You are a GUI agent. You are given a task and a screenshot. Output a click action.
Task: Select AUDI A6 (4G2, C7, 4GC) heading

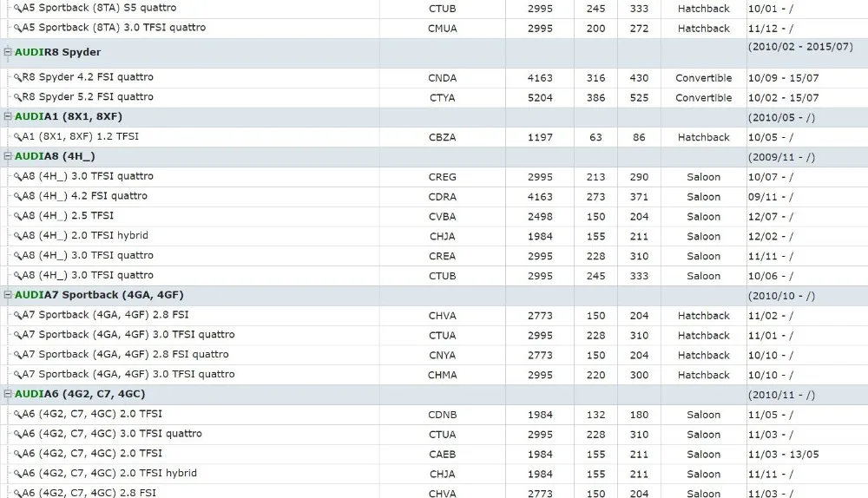(80, 394)
